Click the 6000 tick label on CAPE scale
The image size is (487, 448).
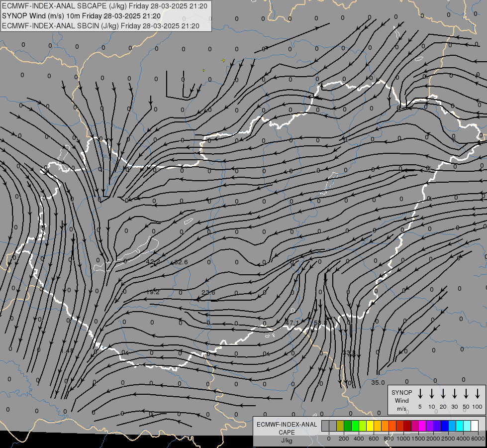(x=478, y=439)
